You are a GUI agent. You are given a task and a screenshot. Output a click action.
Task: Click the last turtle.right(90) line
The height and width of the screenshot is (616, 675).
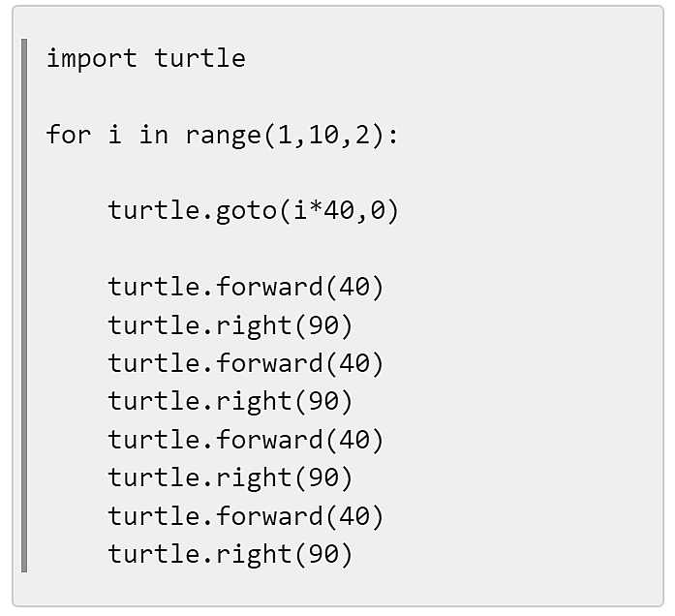[230, 554]
